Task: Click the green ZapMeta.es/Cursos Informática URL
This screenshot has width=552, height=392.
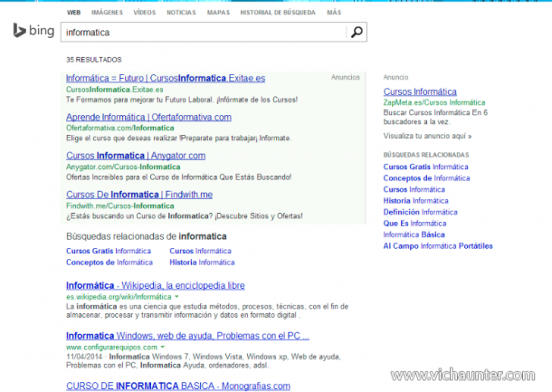Action: click(434, 103)
